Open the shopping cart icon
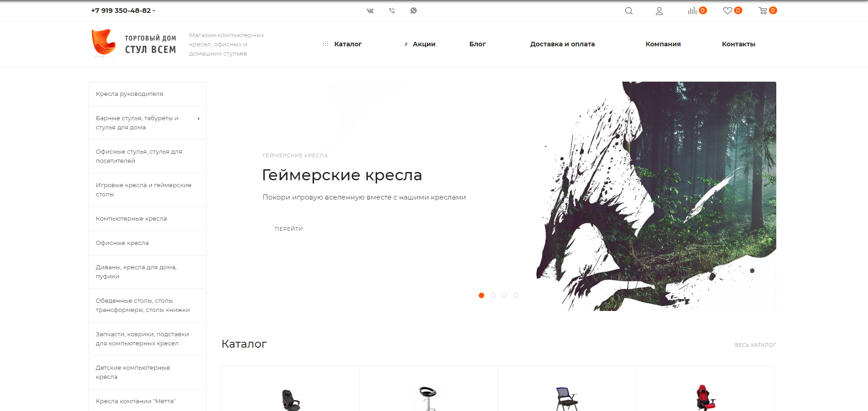 click(x=763, y=11)
